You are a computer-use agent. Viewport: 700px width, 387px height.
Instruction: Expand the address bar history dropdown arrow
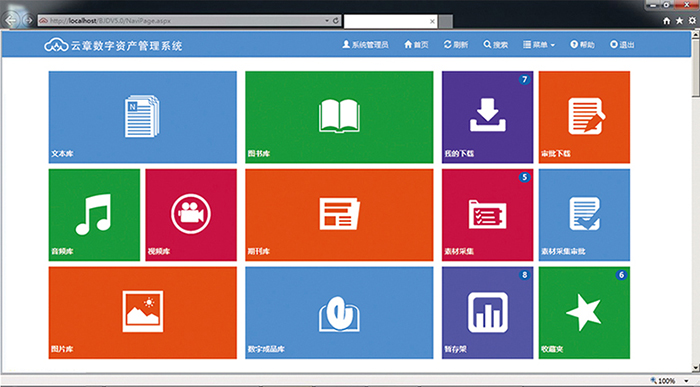pyautogui.click(x=327, y=21)
